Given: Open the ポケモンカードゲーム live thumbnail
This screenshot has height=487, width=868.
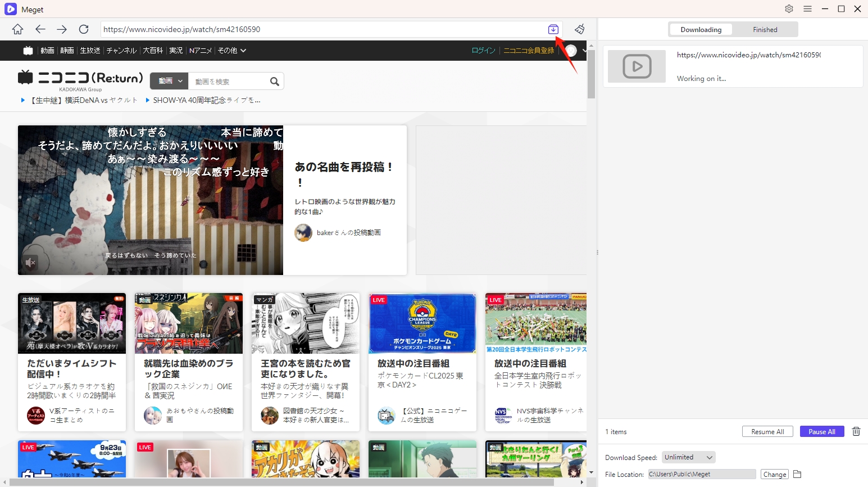Looking at the screenshot, I should point(422,323).
